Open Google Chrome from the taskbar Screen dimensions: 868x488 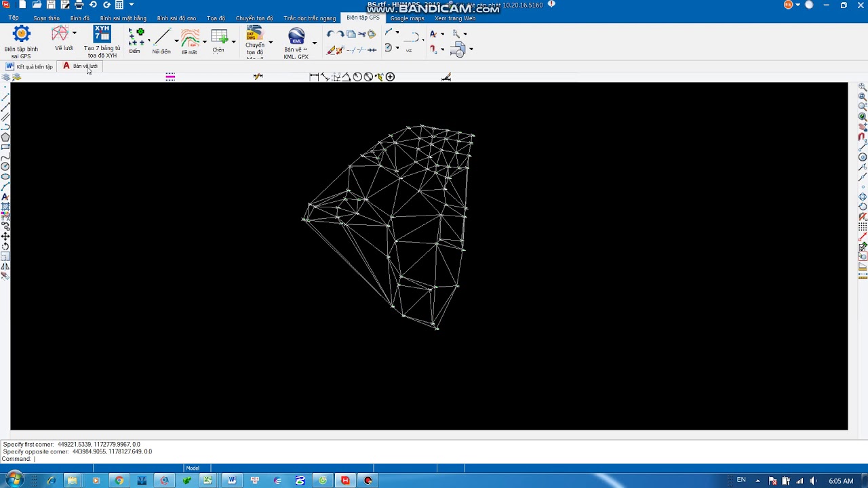pos(119,481)
